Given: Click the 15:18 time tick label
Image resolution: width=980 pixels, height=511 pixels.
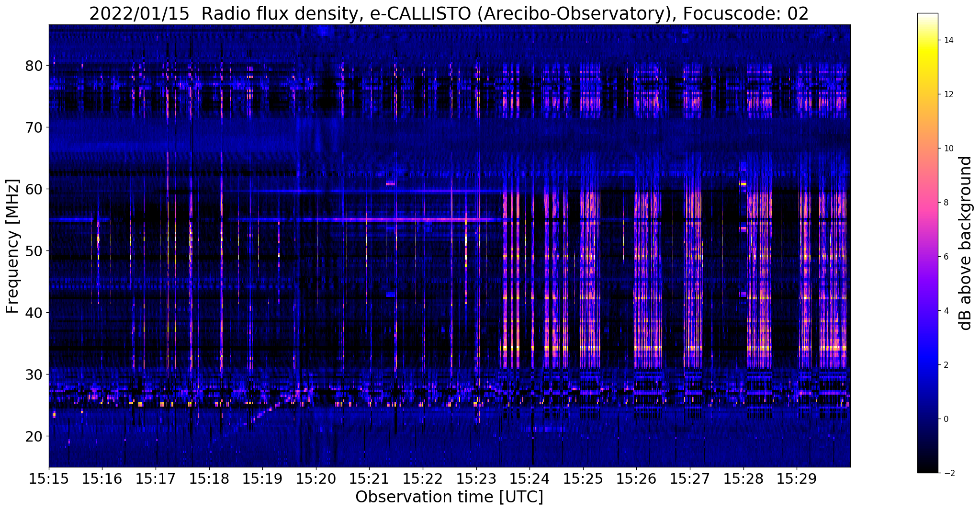Looking at the screenshot, I should coord(209,479).
